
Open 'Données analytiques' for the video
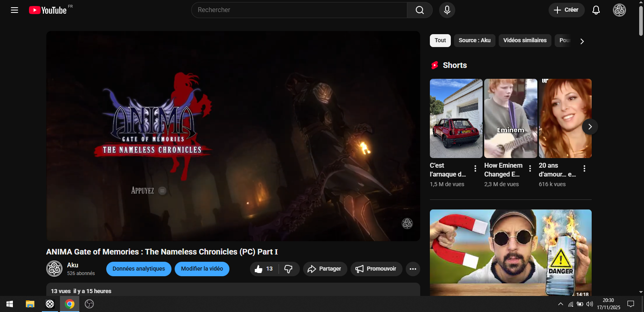coord(138,269)
